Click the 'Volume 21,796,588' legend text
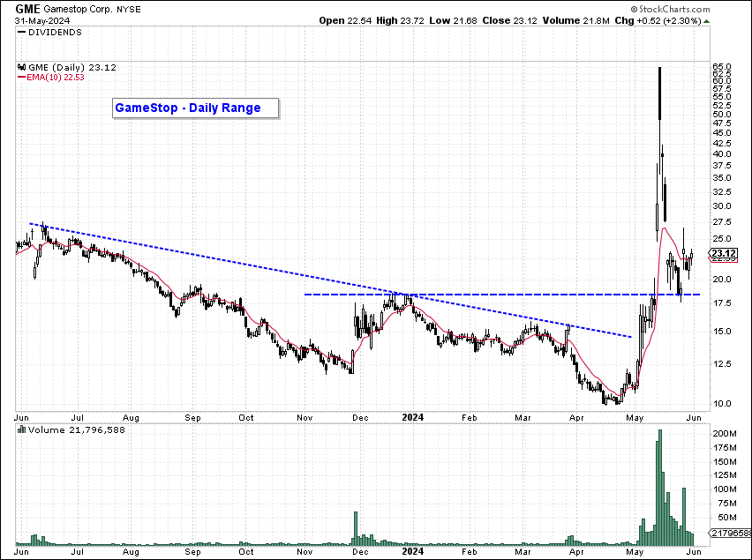 [x=76, y=429]
